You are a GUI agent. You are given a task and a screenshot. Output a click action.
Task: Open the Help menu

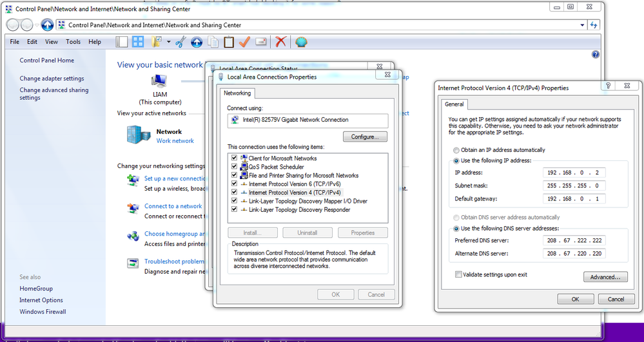(x=95, y=42)
